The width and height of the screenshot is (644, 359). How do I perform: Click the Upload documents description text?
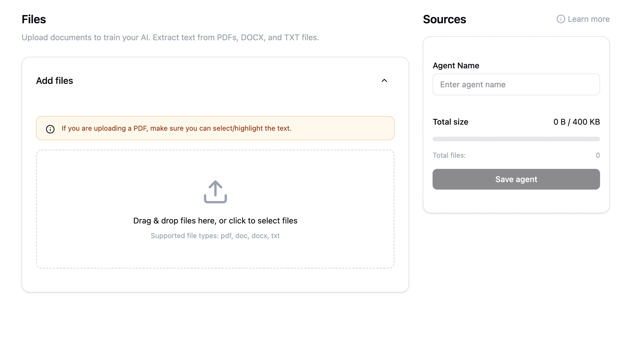[170, 37]
